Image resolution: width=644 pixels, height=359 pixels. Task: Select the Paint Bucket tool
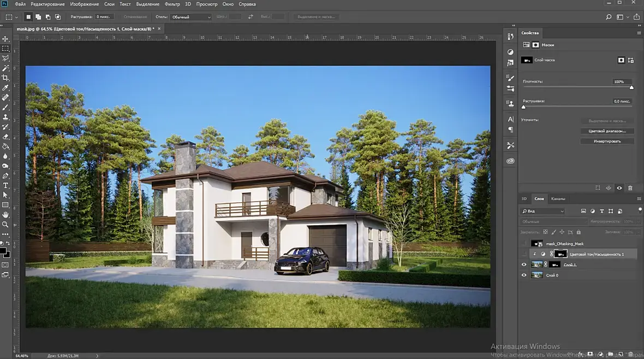click(x=5, y=146)
